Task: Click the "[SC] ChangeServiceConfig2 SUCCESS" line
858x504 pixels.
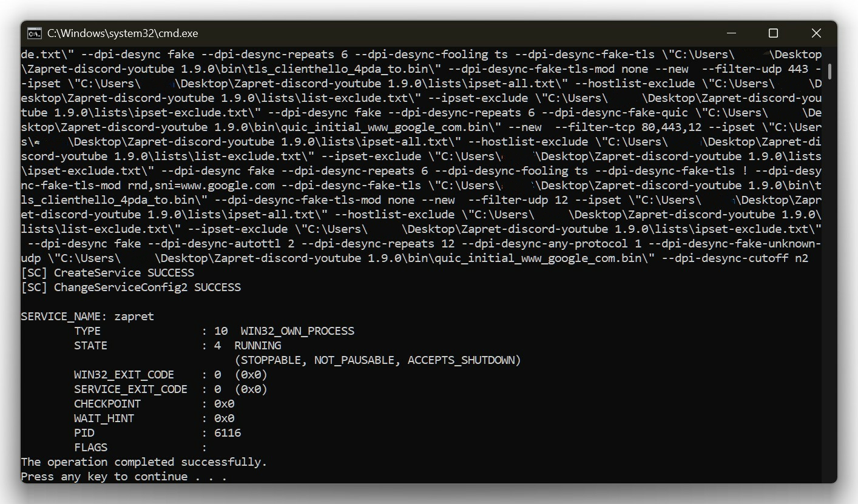Action: click(x=130, y=287)
